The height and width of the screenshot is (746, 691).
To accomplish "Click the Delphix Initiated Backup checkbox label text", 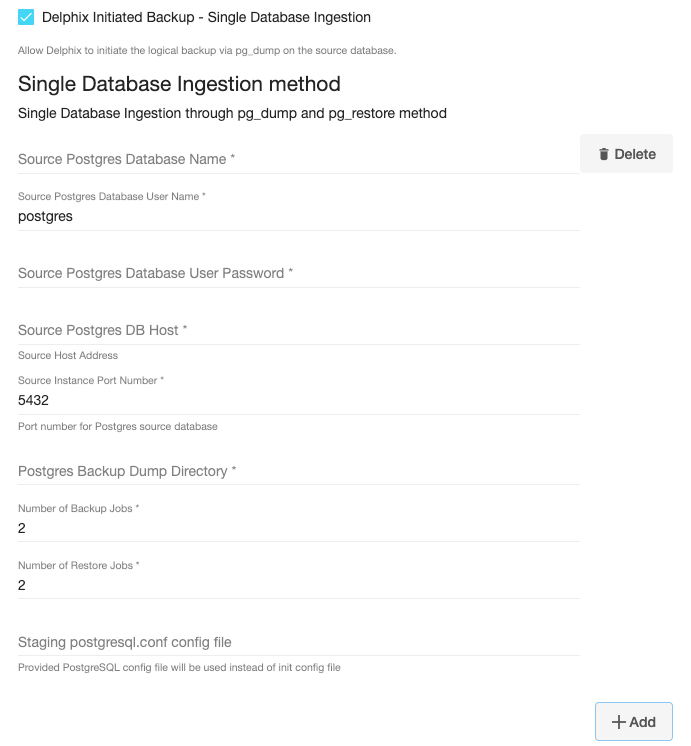I will click(x=206, y=17).
